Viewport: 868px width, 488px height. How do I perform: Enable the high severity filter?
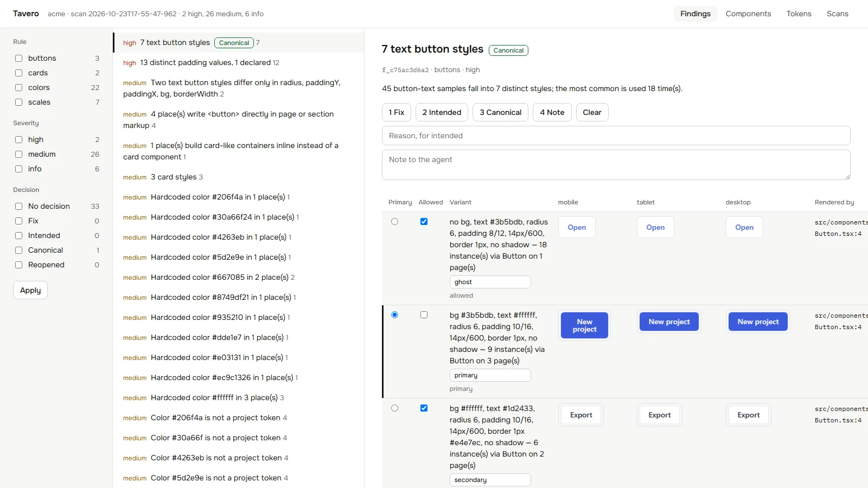tap(18, 139)
